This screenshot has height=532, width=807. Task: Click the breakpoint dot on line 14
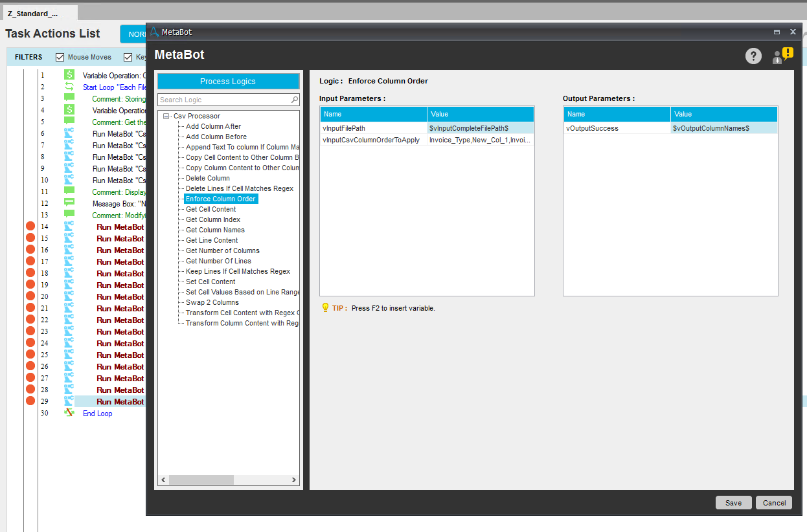[30, 227]
